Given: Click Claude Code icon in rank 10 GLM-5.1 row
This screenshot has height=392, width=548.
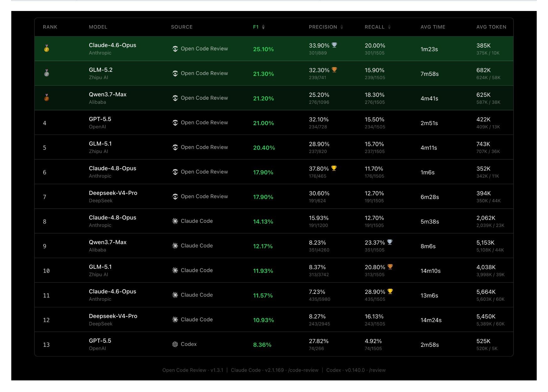Looking at the screenshot, I should [175, 270].
